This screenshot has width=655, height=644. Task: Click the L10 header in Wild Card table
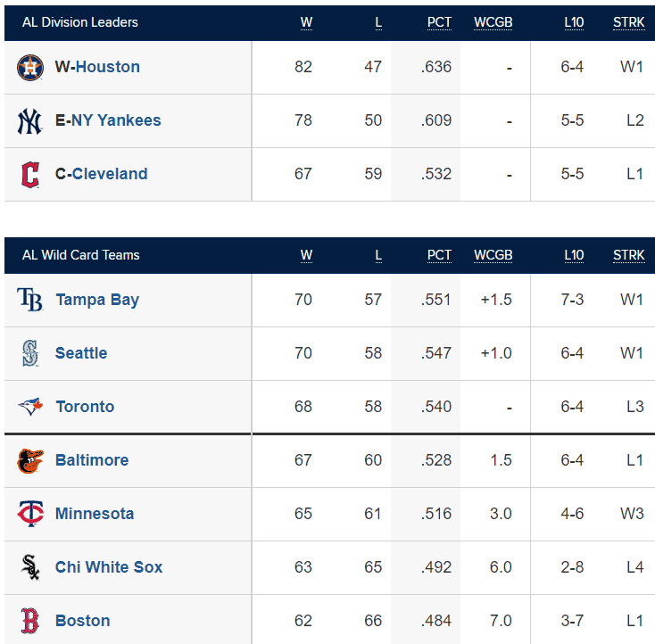point(574,255)
